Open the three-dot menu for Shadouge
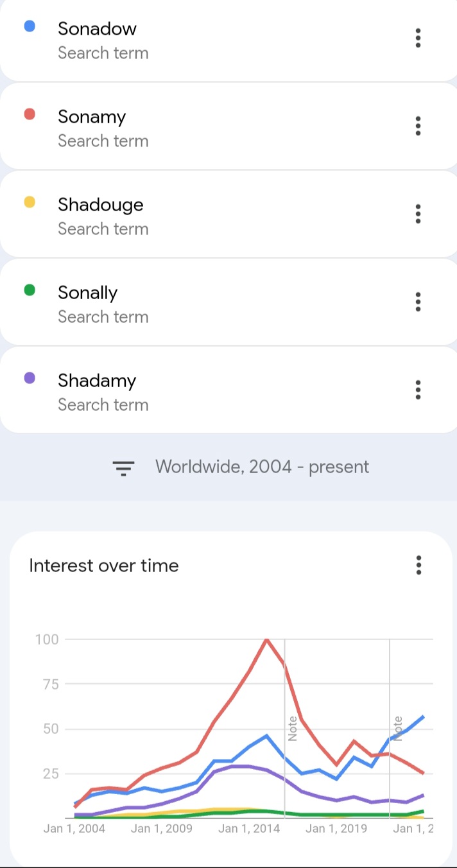The image size is (457, 868). [x=418, y=214]
